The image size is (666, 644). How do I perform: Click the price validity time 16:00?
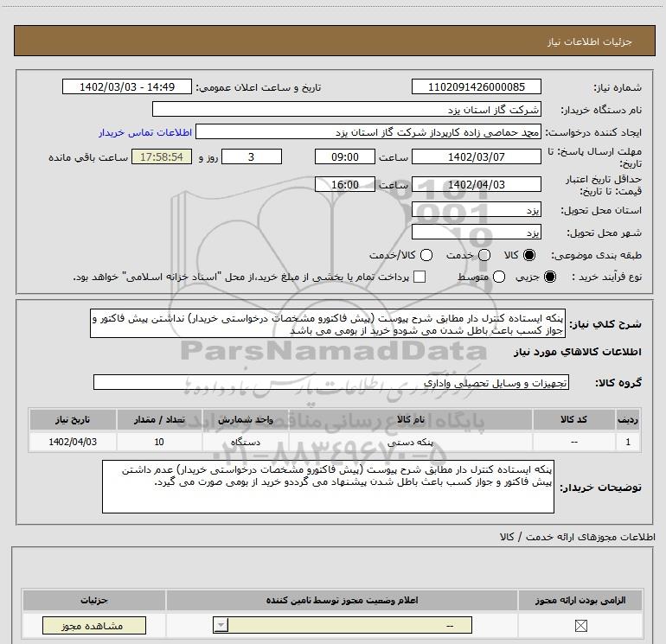coord(345,184)
